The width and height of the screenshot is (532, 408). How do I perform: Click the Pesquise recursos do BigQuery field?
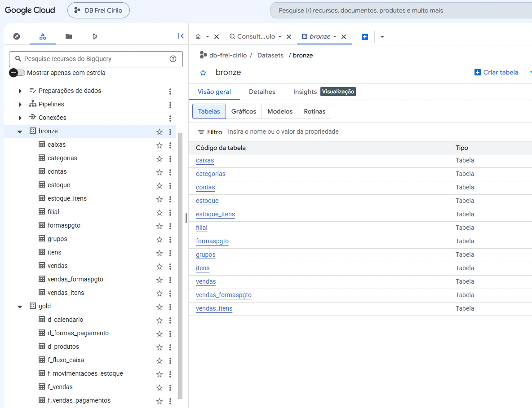point(96,59)
